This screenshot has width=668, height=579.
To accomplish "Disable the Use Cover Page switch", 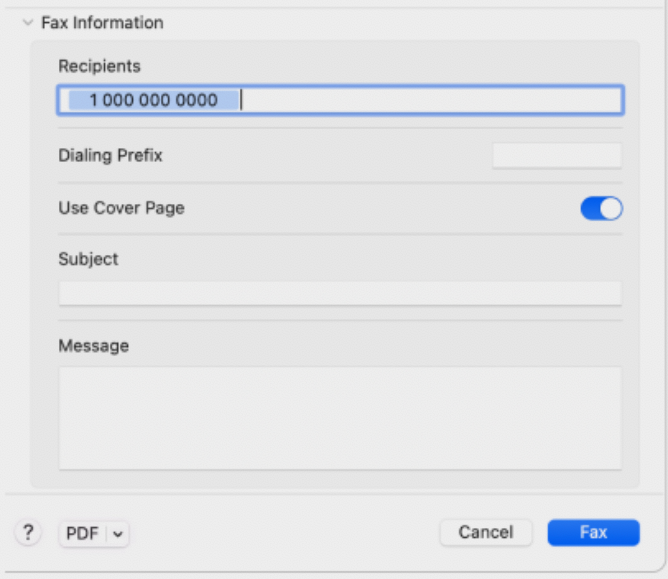I will [x=601, y=208].
